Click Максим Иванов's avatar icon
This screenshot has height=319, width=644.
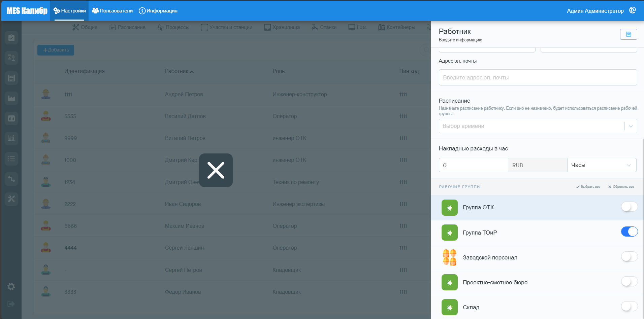46,226
